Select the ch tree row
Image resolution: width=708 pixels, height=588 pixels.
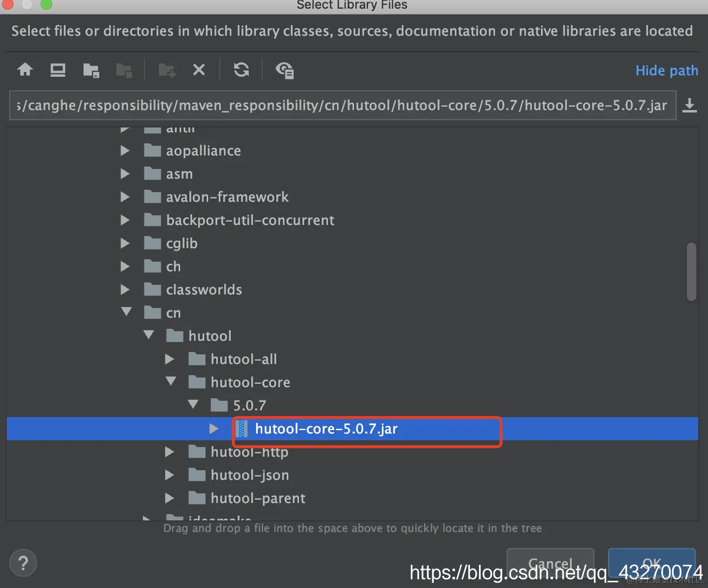pyautogui.click(x=353, y=266)
